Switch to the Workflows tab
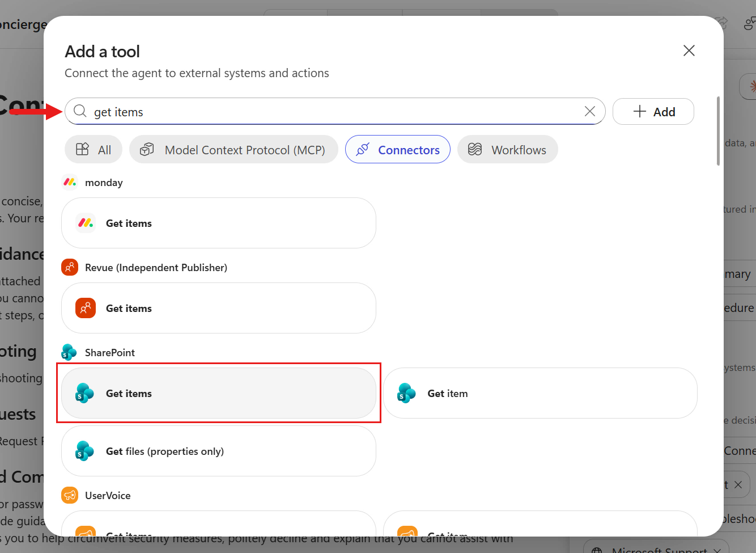Image resolution: width=756 pixels, height=553 pixels. (508, 149)
